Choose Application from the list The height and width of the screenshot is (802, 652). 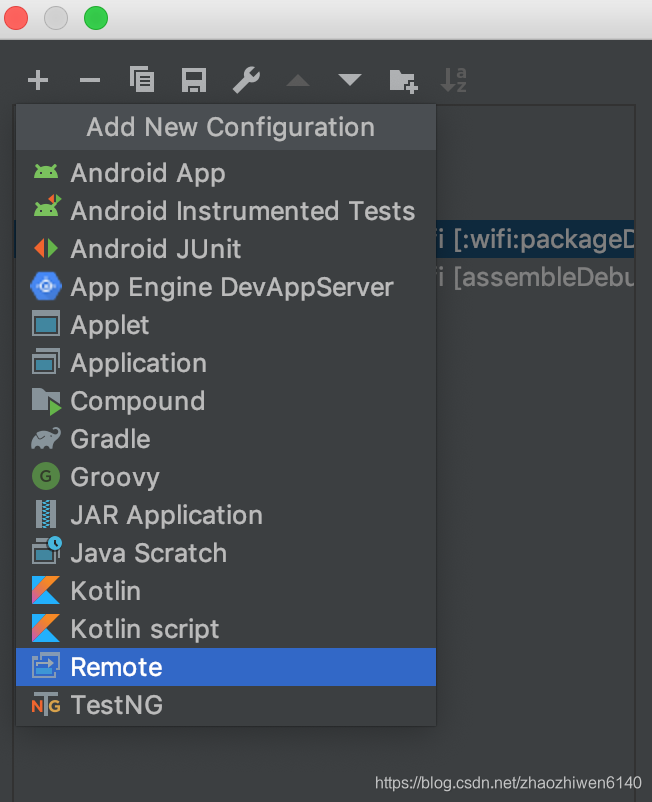click(x=138, y=363)
